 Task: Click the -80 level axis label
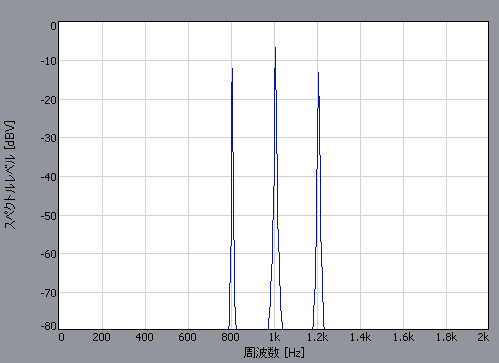coord(49,326)
